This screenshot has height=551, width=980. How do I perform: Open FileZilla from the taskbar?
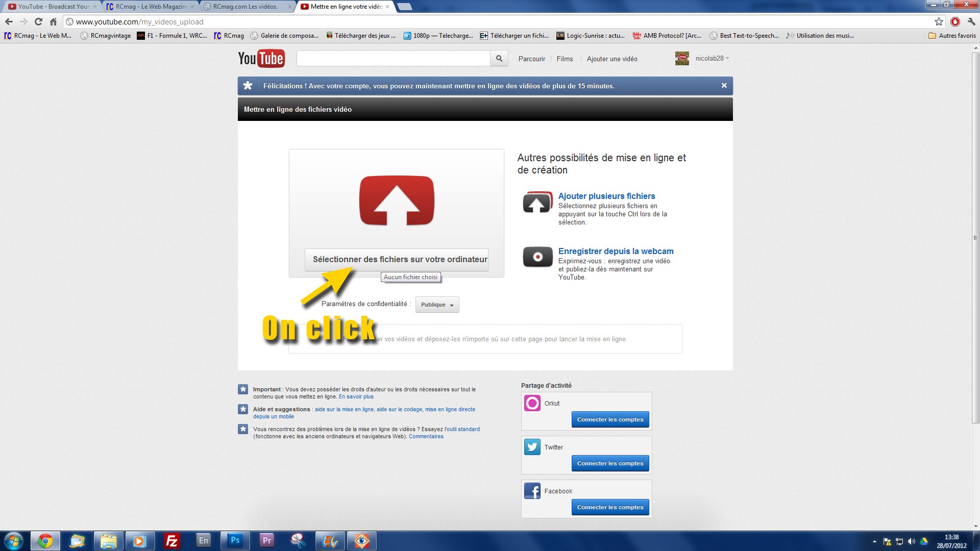pyautogui.click(x=171, y=541)
